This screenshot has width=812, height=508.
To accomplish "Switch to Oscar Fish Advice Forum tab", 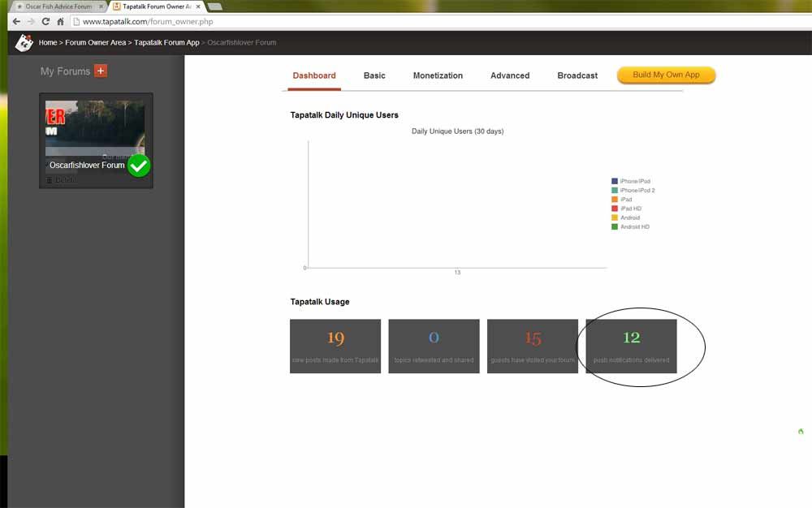I will (58, 6).
